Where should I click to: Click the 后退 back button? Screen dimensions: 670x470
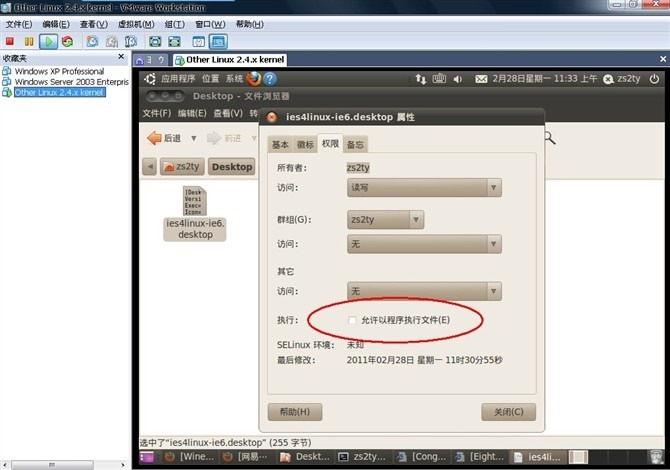164,138
